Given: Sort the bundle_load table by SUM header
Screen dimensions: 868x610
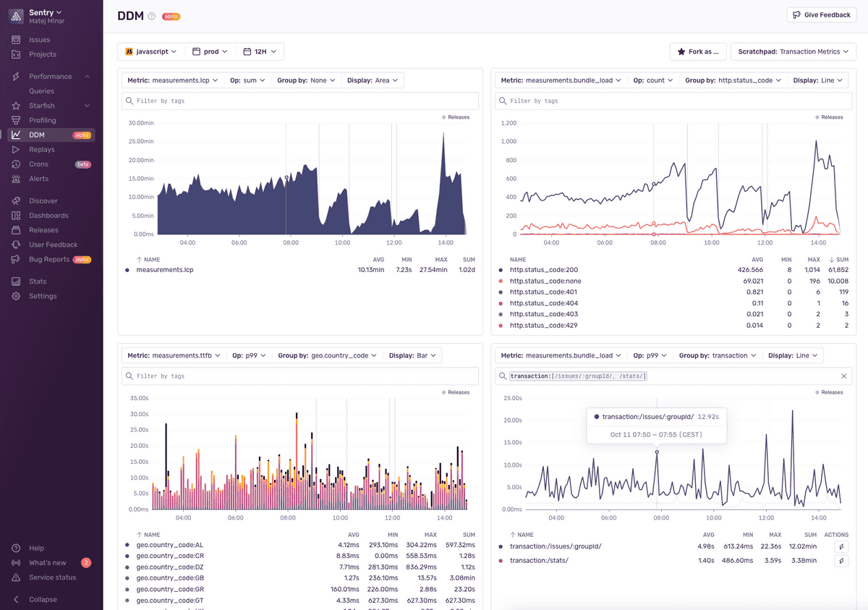Looking at the screenshot, I should coord(839,259).
